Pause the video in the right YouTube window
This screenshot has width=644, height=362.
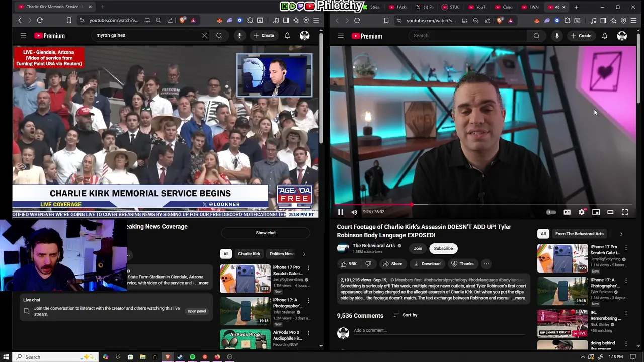341,212
